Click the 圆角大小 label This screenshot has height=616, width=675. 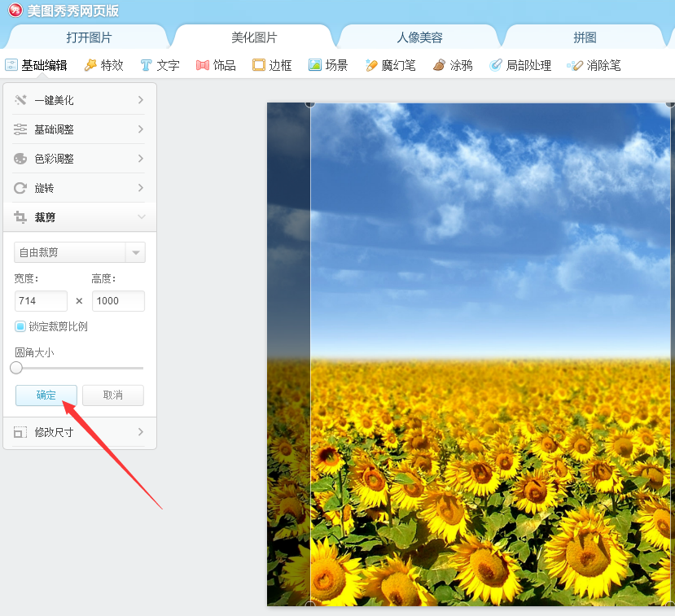34,352
